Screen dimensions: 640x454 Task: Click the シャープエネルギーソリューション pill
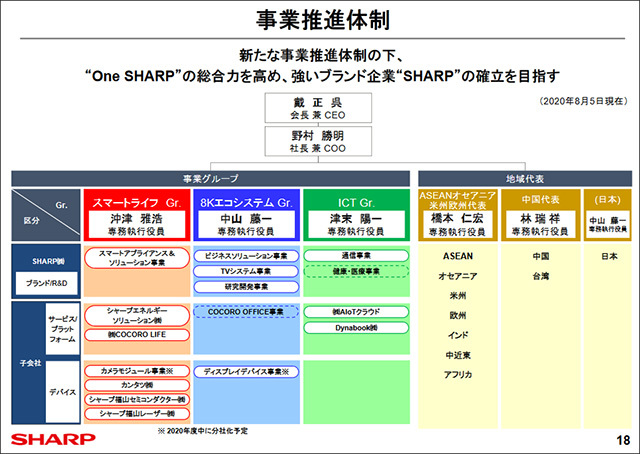click(137, 316)
